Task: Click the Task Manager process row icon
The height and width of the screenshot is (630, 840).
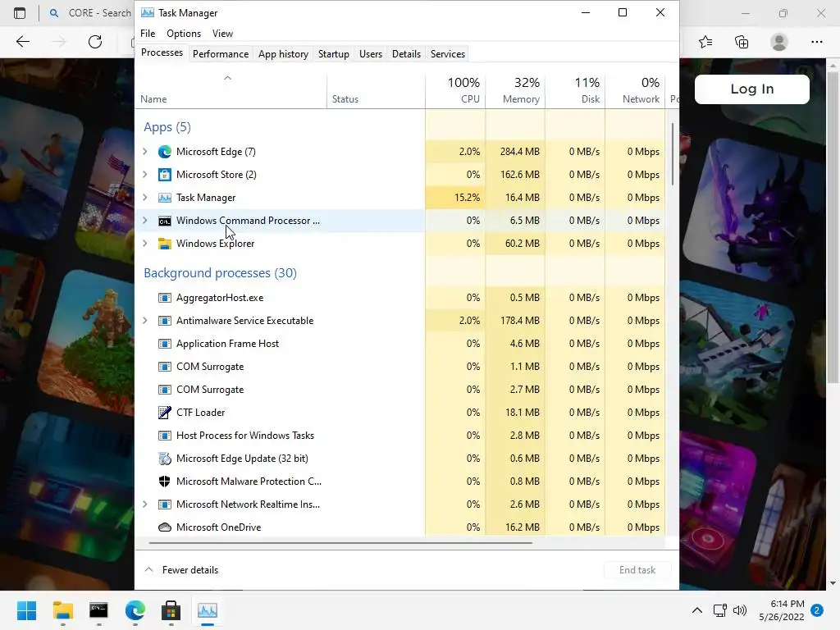Action: click(x=164, y=198)
